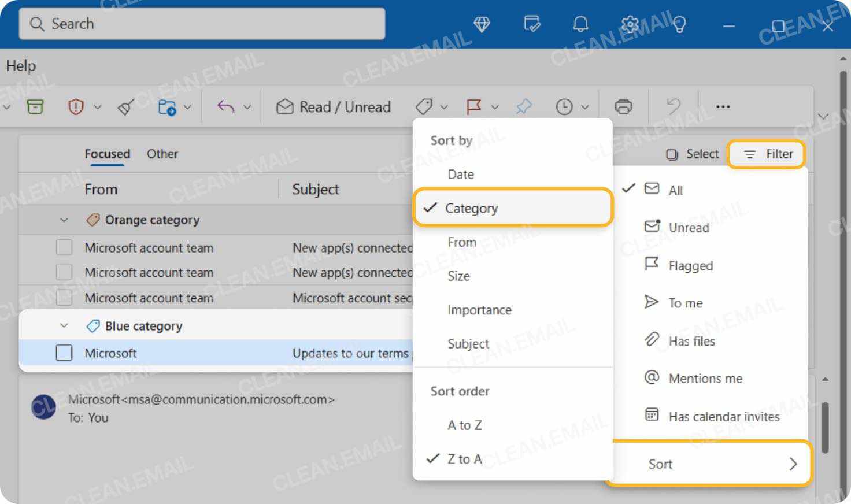Tick checkbox on the Microsoft account security email
This screenshot has width=851, height=504.
tap(64, 298)
